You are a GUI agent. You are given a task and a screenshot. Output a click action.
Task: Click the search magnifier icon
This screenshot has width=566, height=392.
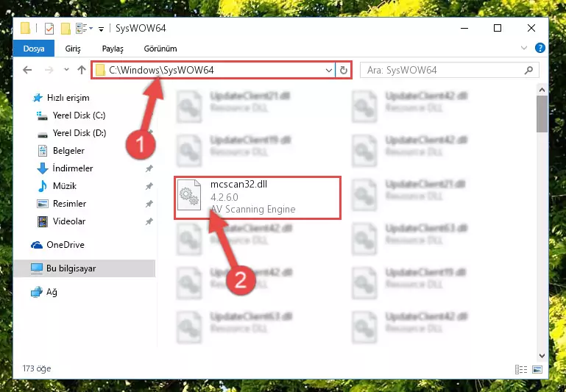[528, 70]
